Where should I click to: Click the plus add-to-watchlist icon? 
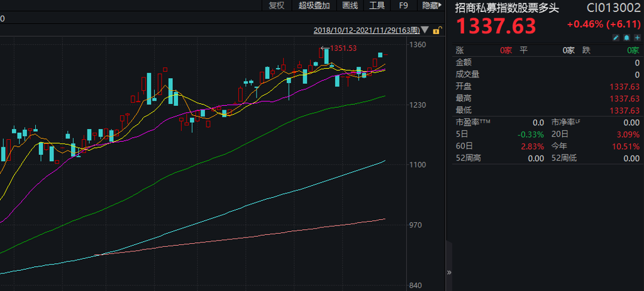point(636,38)
